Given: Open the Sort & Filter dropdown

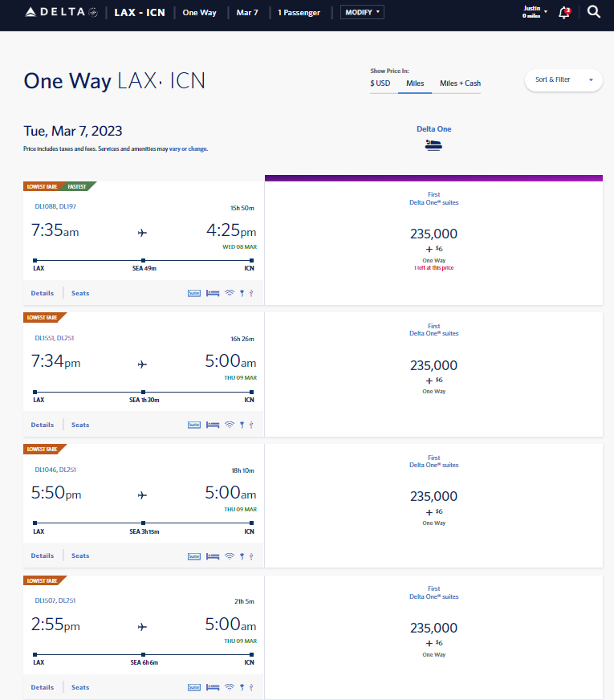Looking at the screenshot, I should [x=563, y=80].
